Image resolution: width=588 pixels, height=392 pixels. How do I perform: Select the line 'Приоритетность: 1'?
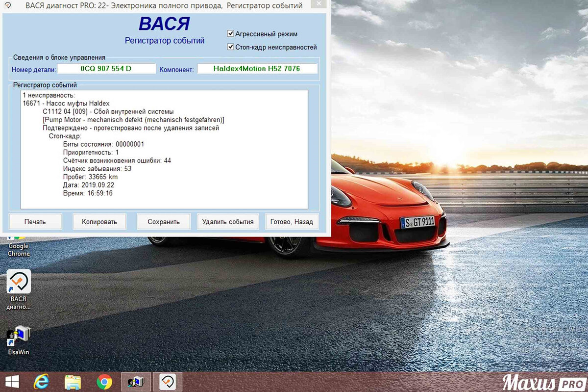pyautogui.click(x=91, y=153)
